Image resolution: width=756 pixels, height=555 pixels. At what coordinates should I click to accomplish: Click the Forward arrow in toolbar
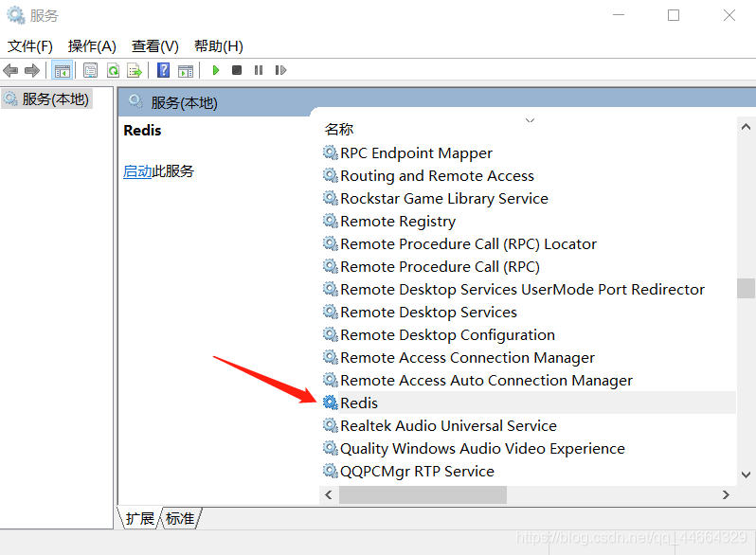tap(32, 70)
